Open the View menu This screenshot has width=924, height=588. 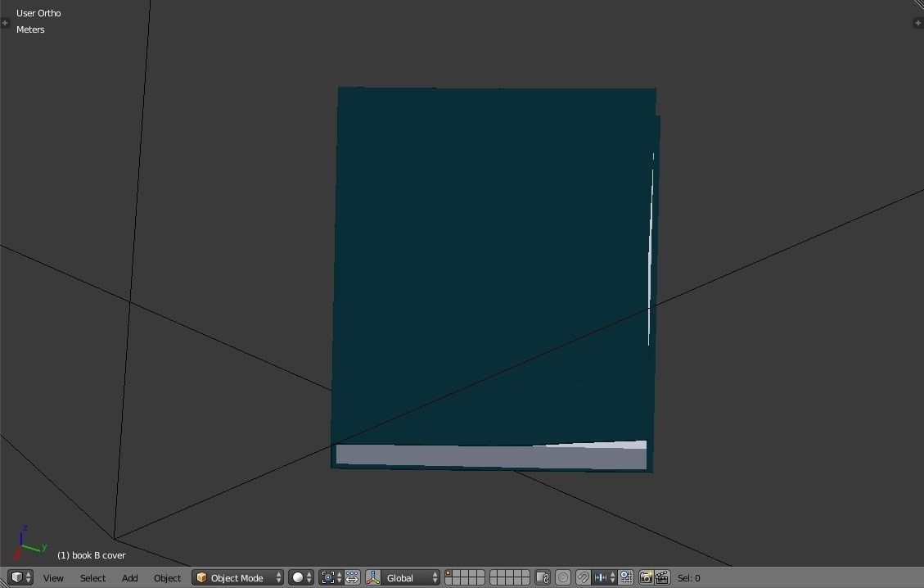click(53, 578)
